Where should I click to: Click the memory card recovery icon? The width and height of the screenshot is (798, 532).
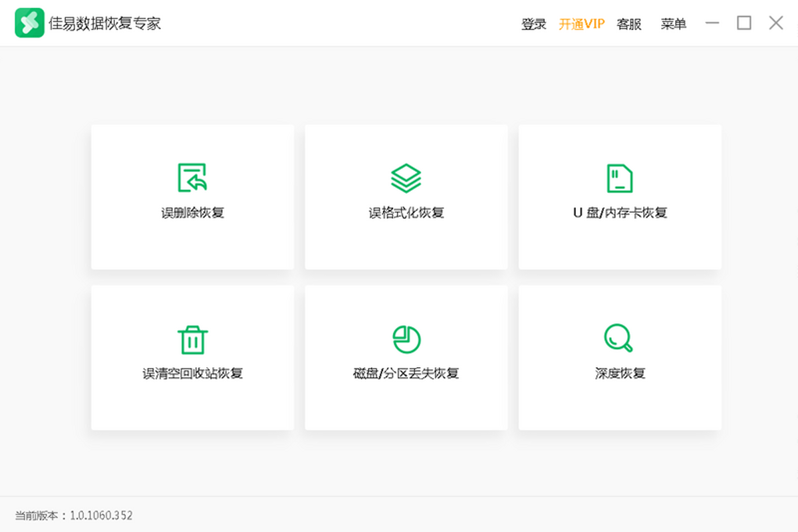tap(620, 178)
